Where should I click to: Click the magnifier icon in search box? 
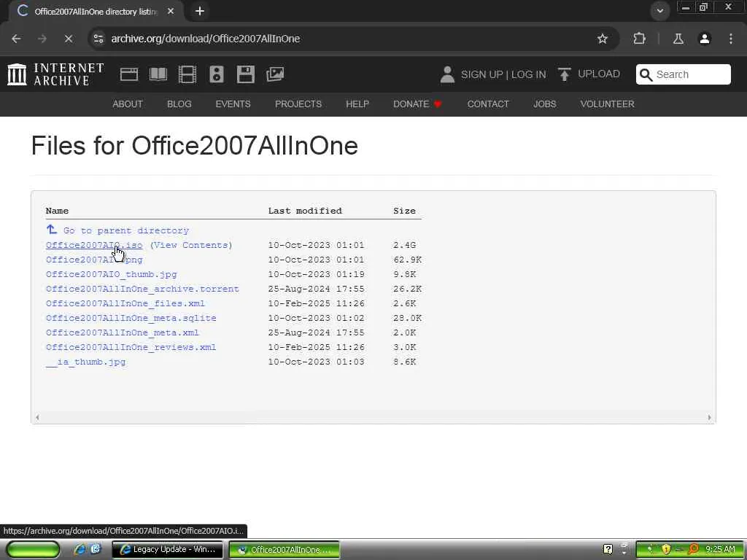click(646, 75)
